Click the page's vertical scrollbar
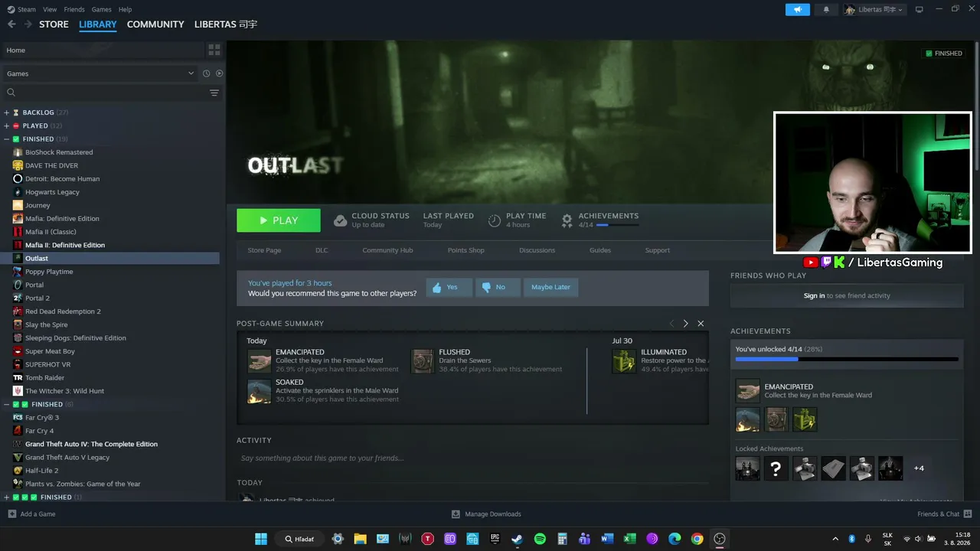The width and height of the screenshot is (980, 551). click(x=976, y=107)
